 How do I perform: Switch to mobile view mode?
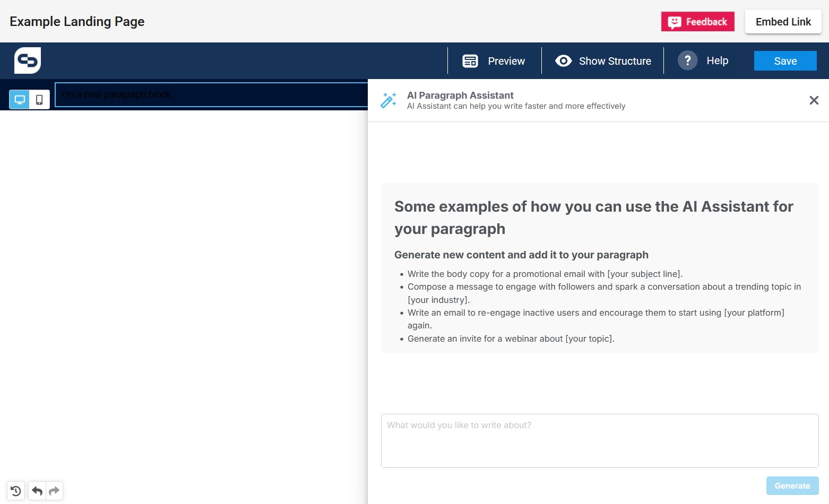pos(39,99)
